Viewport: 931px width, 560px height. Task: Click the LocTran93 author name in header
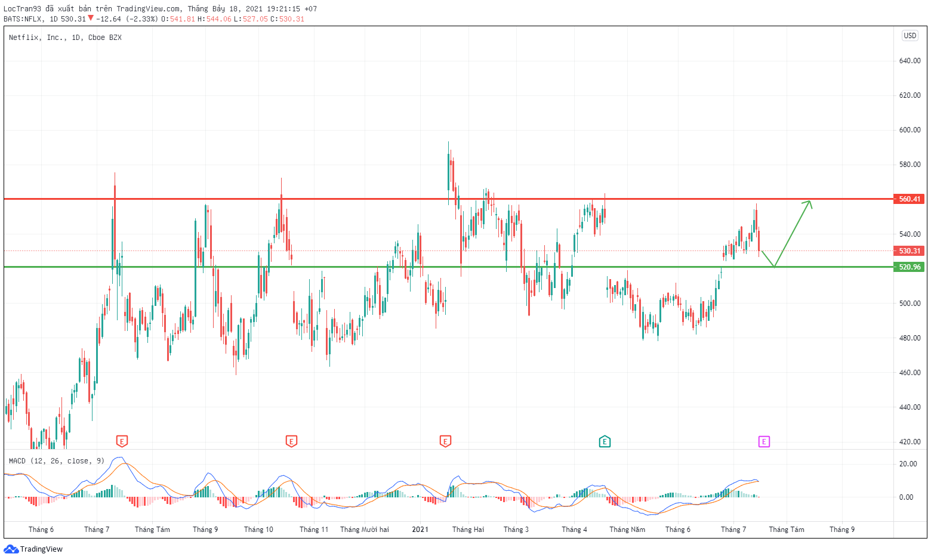pos(23,9)
